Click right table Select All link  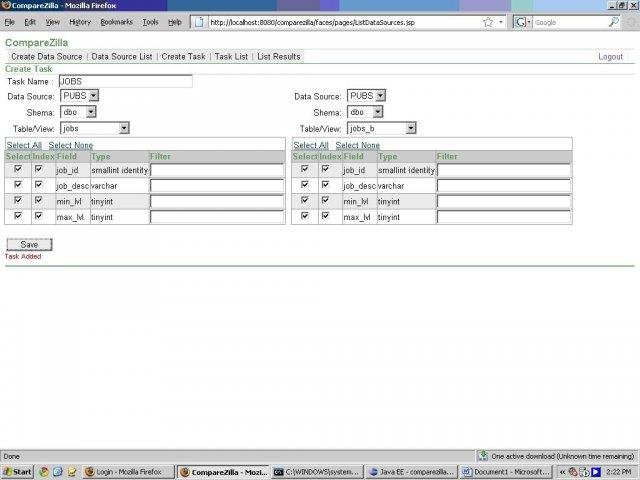point(311,145)
